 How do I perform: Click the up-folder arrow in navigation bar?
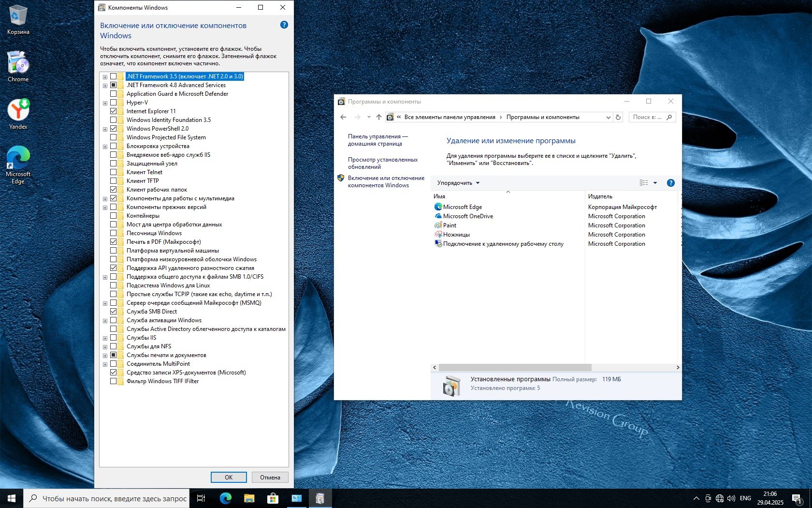click(x=379, y=117)
